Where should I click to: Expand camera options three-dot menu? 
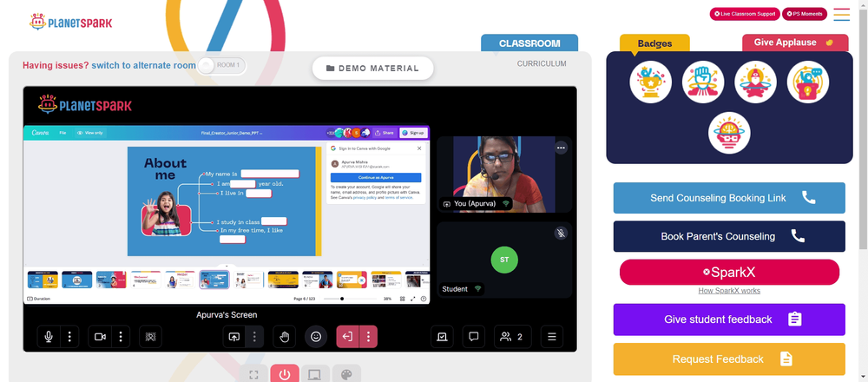[121, 337]
